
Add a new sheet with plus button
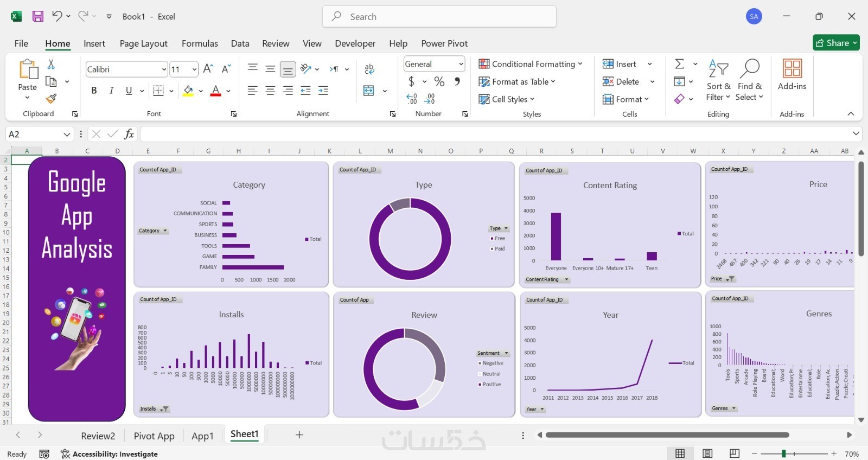tap(299, 435)
